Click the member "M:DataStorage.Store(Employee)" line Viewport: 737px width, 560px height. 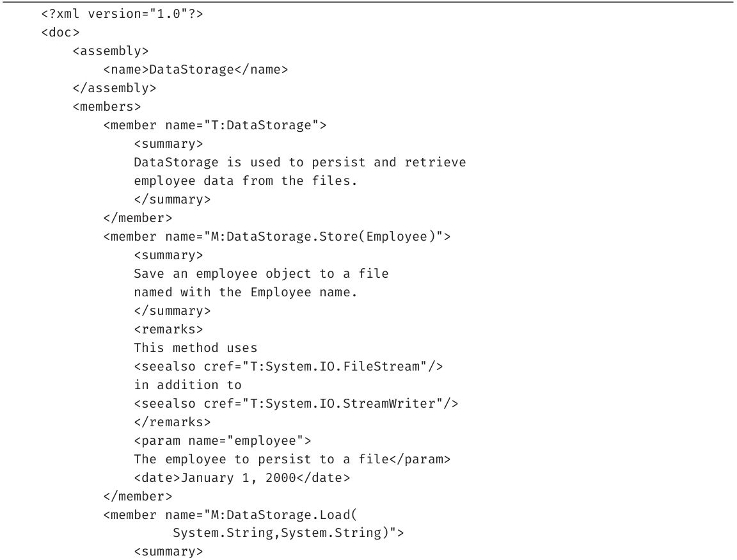pyautogui.click(x=277, y=236)
